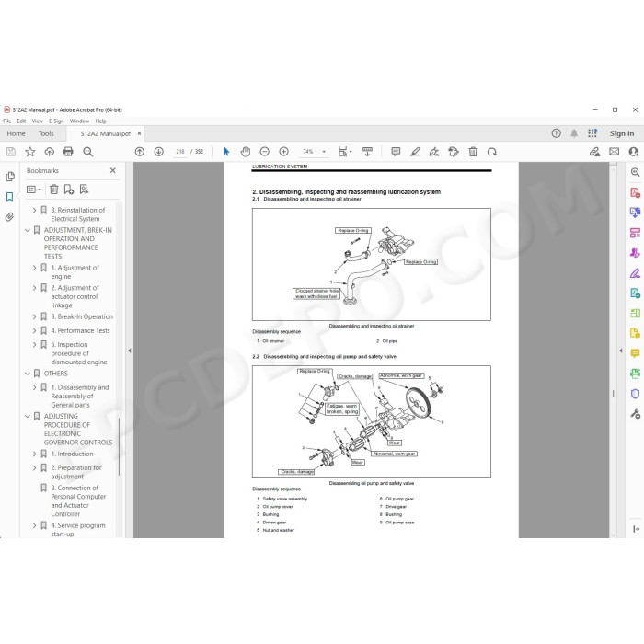Select the highlight text pen
The height and width of the screenshot is (644, 644).
415,152
